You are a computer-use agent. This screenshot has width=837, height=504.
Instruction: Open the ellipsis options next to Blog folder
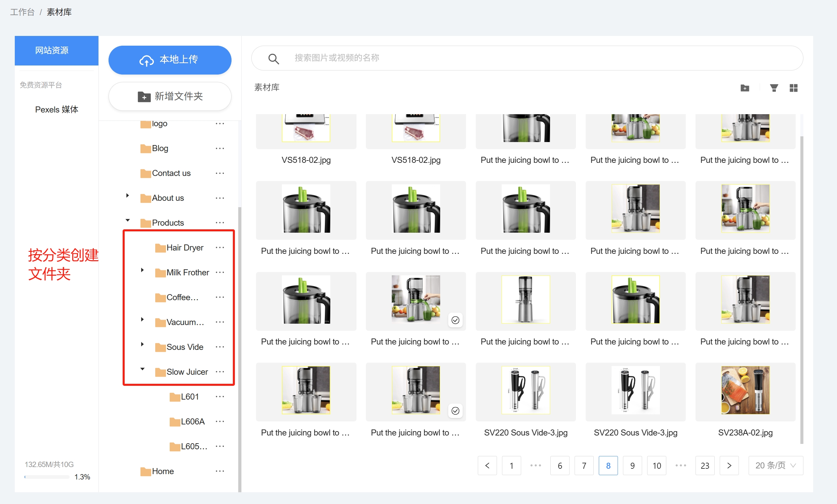220,148
